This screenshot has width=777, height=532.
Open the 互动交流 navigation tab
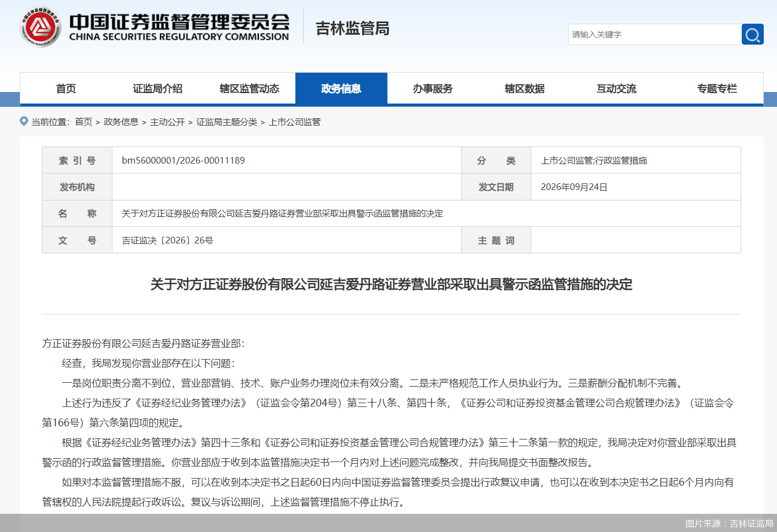pyautogui.click(x=617, y=89)
